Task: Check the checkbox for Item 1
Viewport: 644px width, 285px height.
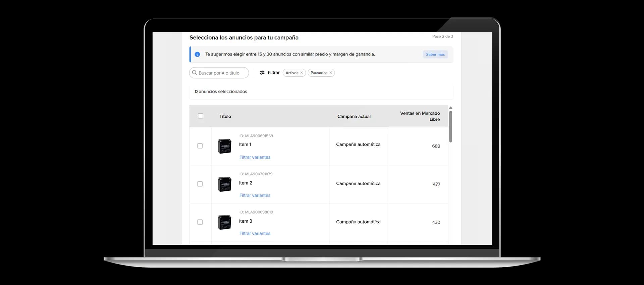Action: point(200,146)
